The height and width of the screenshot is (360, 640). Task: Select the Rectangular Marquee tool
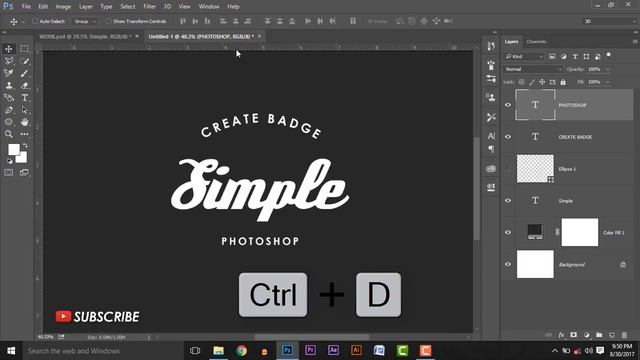(x=24, y=49)
